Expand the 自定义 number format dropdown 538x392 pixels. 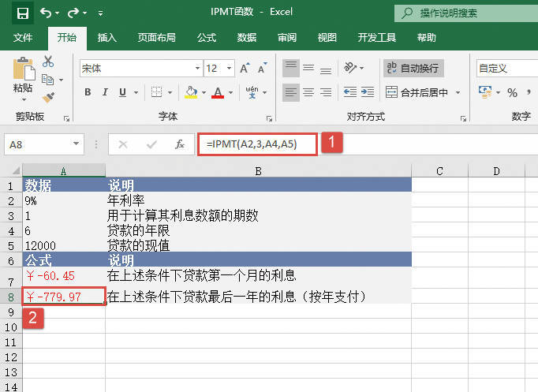[506, 69]
